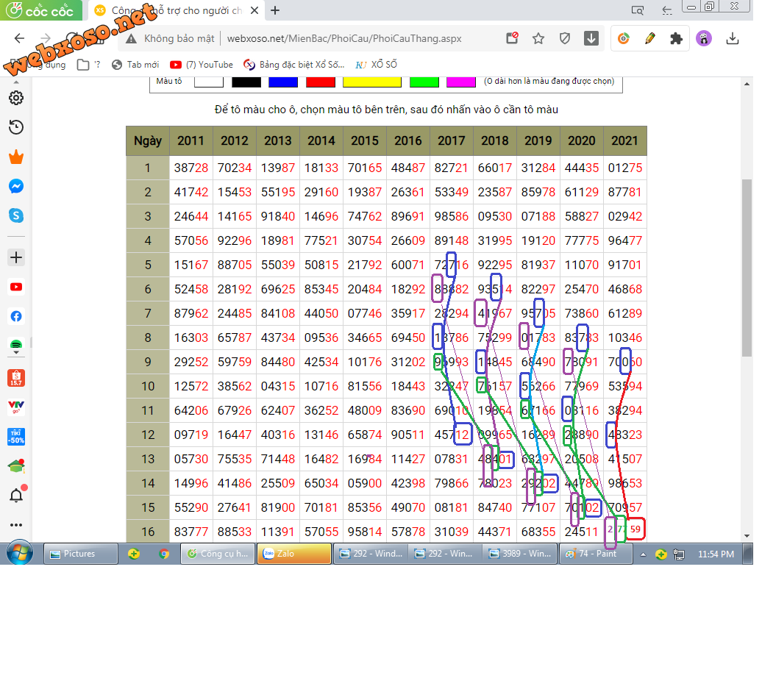Open the sidebar settings gear icon
The image size is (762, 700).
16,98
